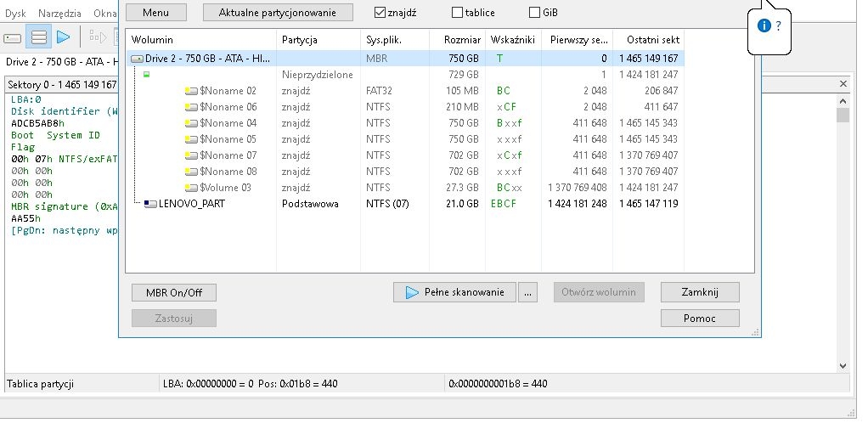Open the select drive toolbar icon
868x423 pixels.
pos(13,37)
